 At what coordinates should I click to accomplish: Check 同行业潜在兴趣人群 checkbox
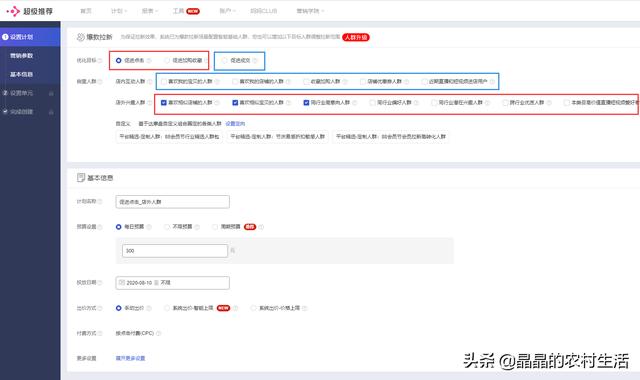tap(434, 102)
